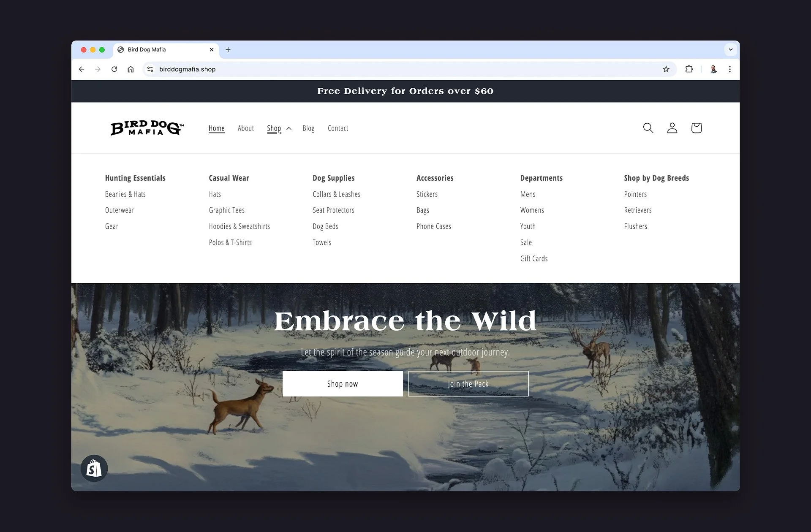Reload the page
The image size is (811, 532).
point(114,69)
